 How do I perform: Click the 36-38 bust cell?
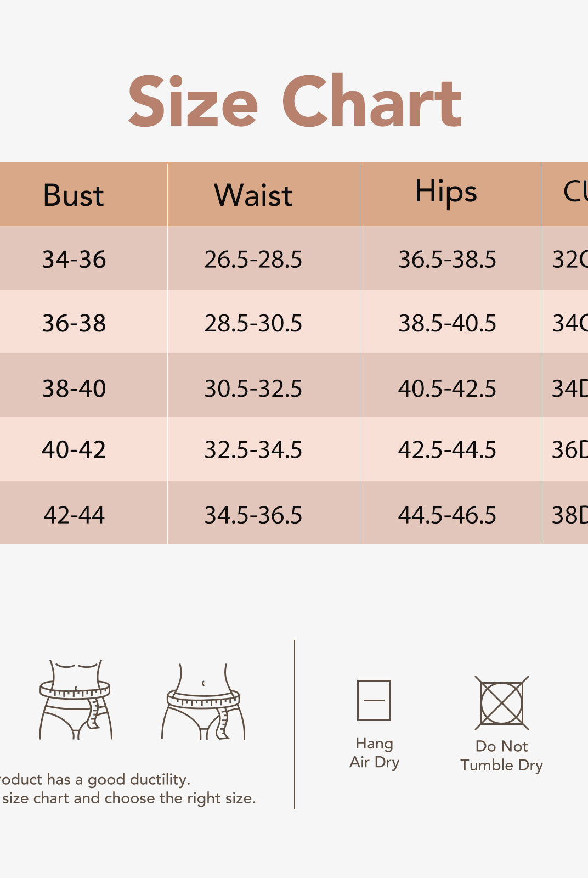click(x=74, y=323)
